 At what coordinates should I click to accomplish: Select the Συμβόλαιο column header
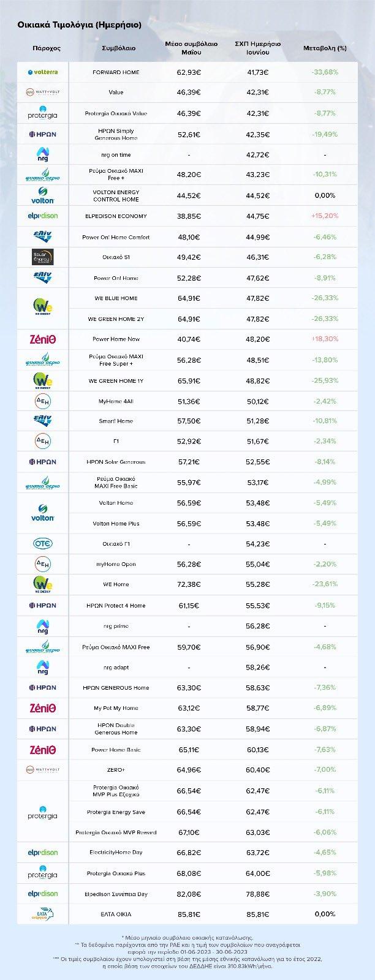119,48
